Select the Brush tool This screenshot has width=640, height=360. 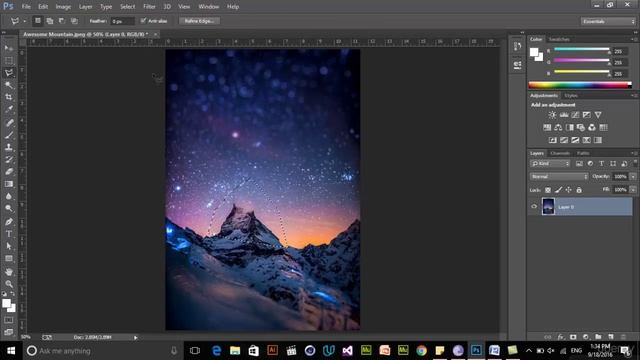point(9,135)
